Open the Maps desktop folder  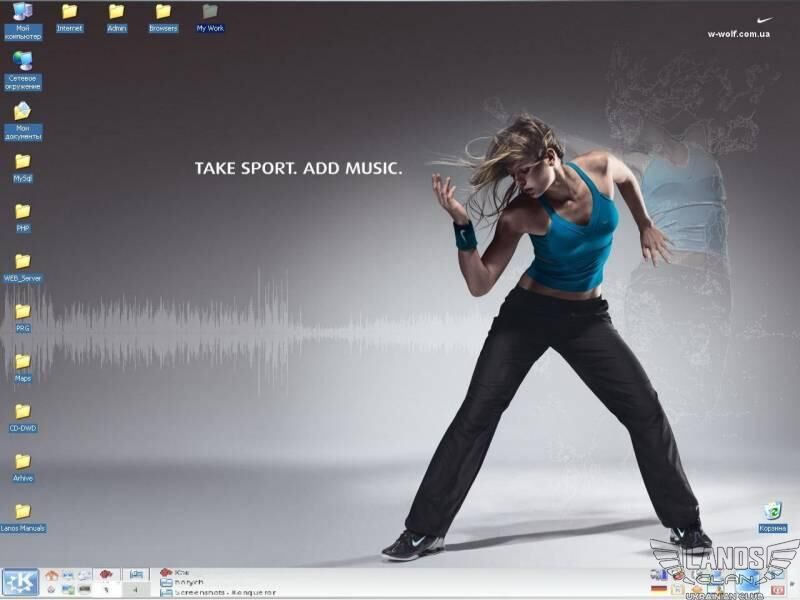tap(22, 362)
